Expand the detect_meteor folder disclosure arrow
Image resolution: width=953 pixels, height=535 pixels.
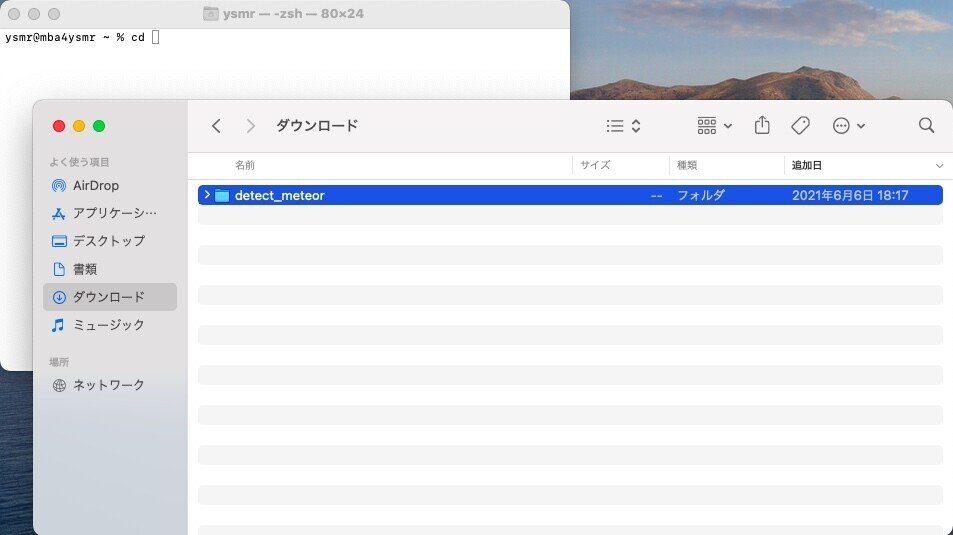[x=207, y=195]
